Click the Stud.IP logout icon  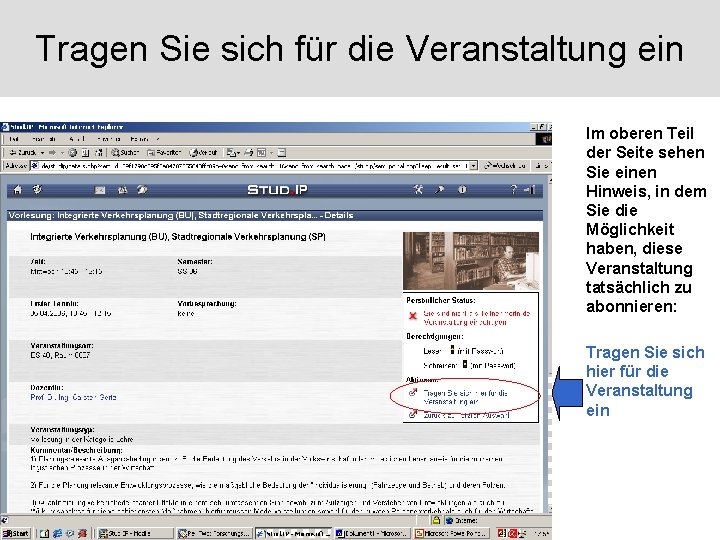click(529, 190)
